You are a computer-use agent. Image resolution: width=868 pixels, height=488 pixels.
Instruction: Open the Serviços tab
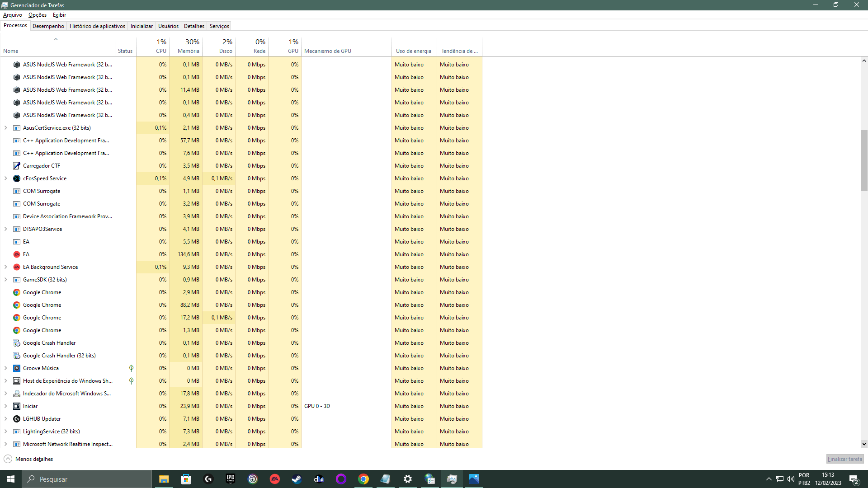[219, 26]
